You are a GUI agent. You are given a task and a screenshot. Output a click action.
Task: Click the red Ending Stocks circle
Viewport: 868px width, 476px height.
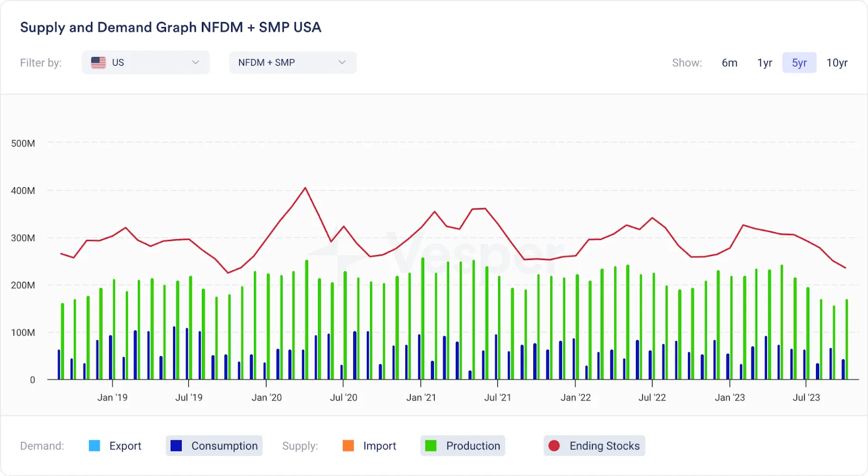(x=554, y=446)
